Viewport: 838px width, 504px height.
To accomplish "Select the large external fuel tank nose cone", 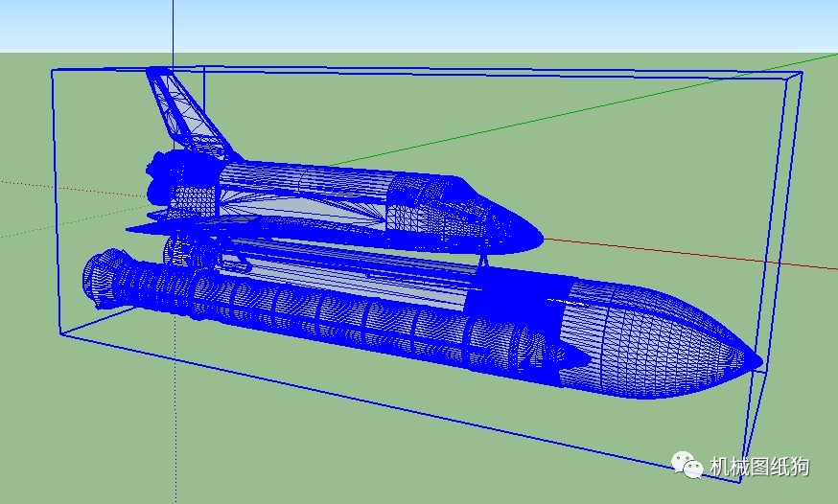I will [663, 340].
